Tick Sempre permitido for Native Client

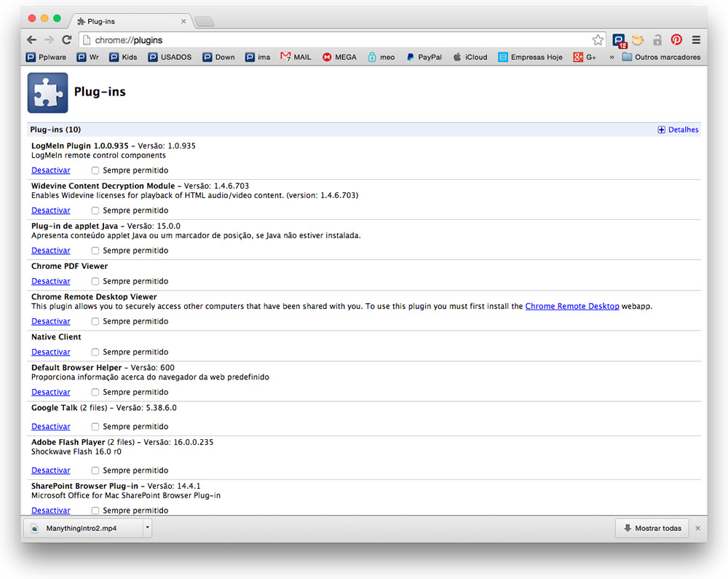[95, 352]
